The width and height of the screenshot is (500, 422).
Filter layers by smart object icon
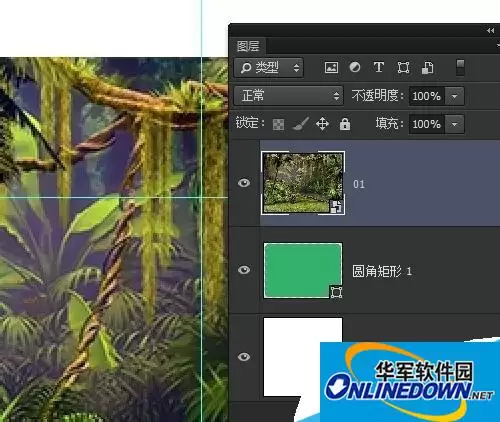point(428,68)
